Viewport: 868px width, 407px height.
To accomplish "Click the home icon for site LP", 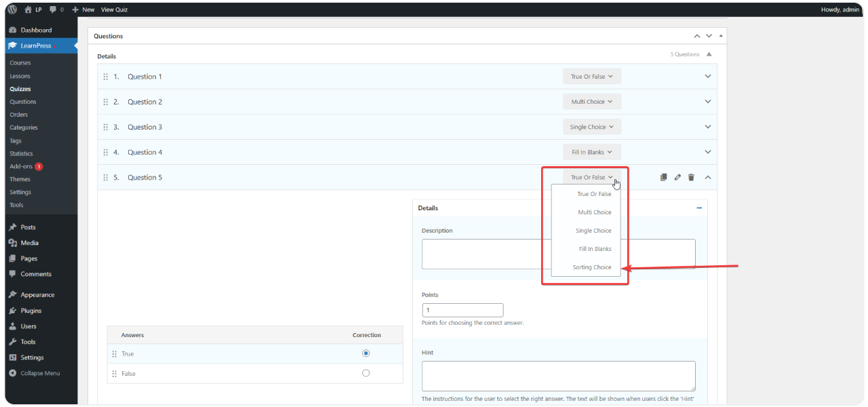I will click(x=28, y=9).
